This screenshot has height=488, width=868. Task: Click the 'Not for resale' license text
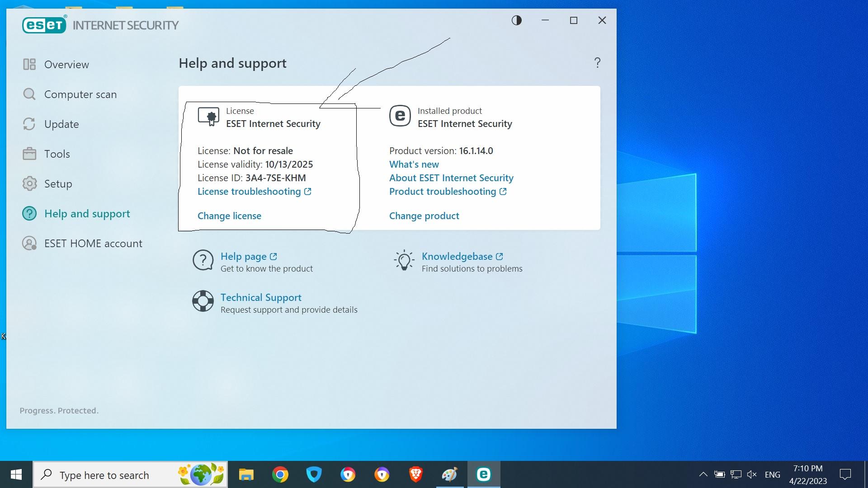[263, 151]
